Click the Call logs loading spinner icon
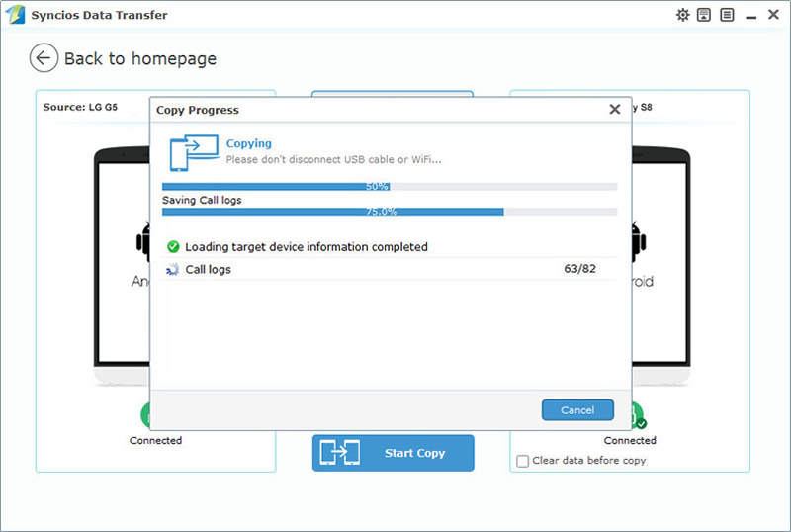791x532 pixels. point(172,270)
